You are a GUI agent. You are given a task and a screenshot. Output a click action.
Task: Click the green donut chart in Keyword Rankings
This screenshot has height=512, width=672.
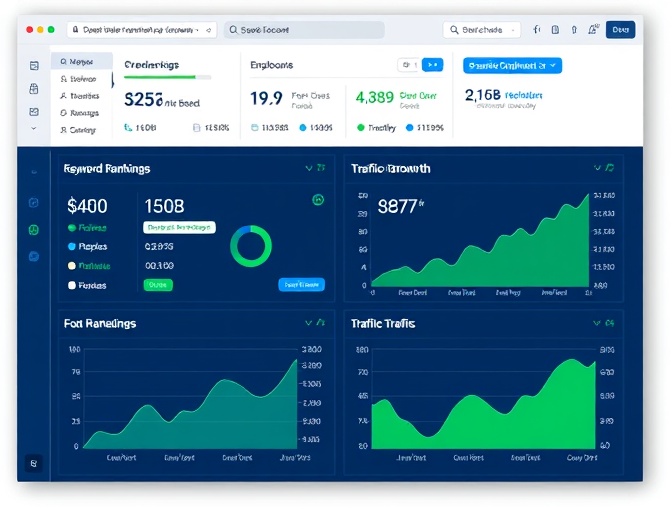(251, 246)
